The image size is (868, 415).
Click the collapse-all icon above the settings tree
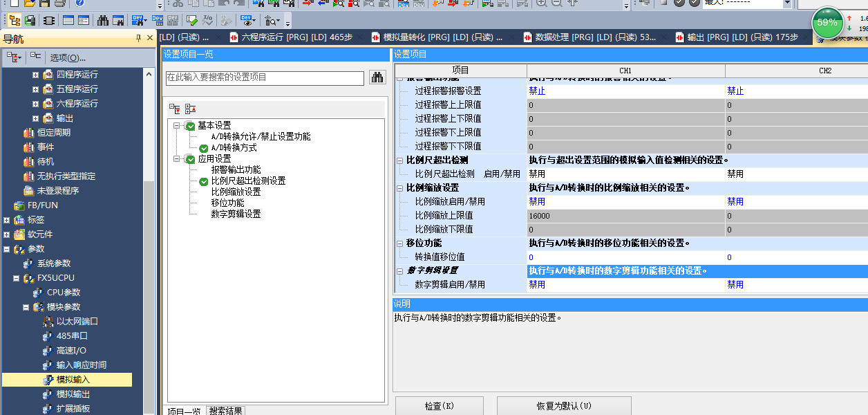191,109
